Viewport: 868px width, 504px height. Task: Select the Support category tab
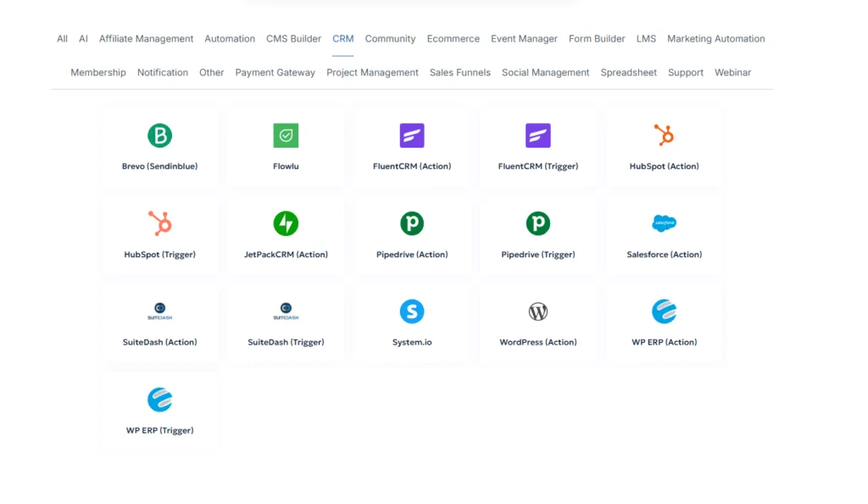(685, 73)
